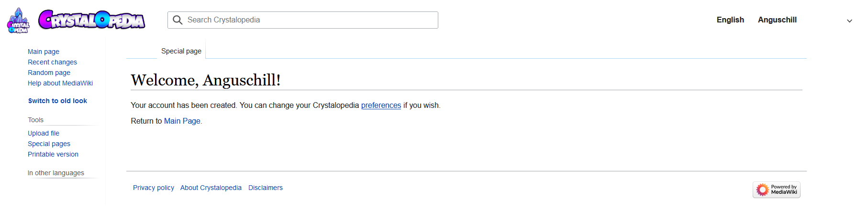Open the Anguschill user account link
The image size is (868, 211).
777,20
